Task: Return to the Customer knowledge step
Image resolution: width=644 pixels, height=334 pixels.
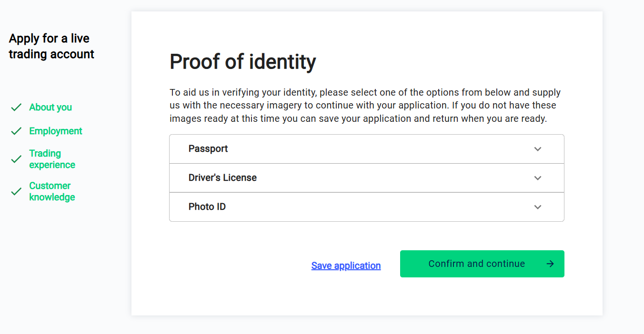Action: 52,191
